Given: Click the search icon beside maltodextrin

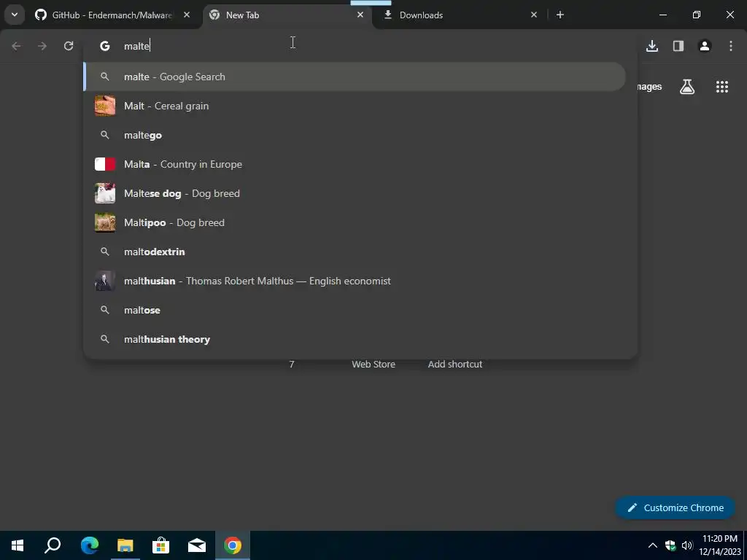Looking at the screenshot, I should pos(105,252).
